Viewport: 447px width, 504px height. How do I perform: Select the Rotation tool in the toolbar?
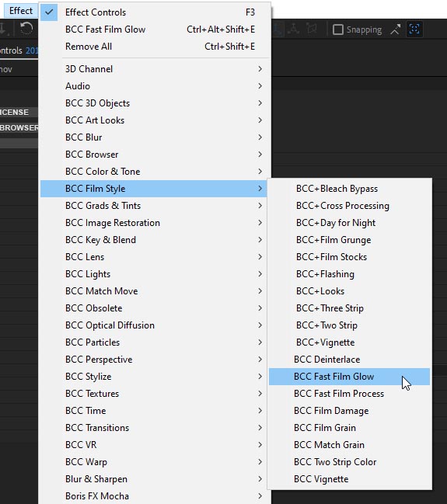26,29
